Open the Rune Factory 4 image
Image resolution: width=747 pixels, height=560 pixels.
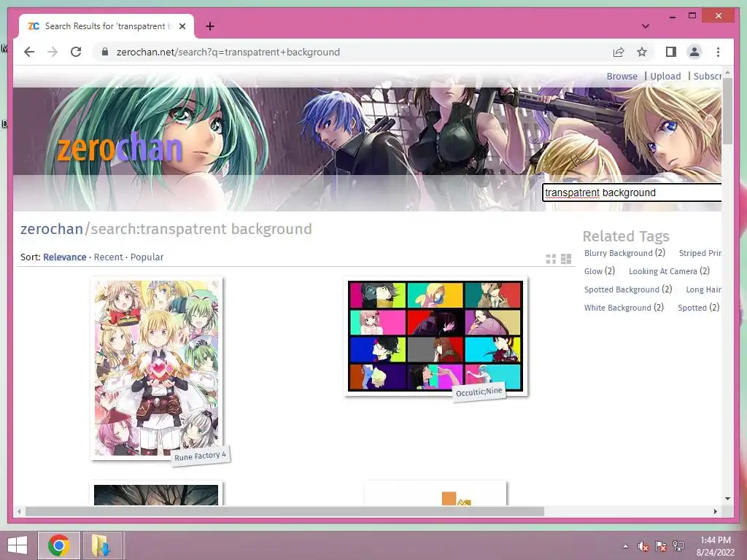click(x=156, y=367)
